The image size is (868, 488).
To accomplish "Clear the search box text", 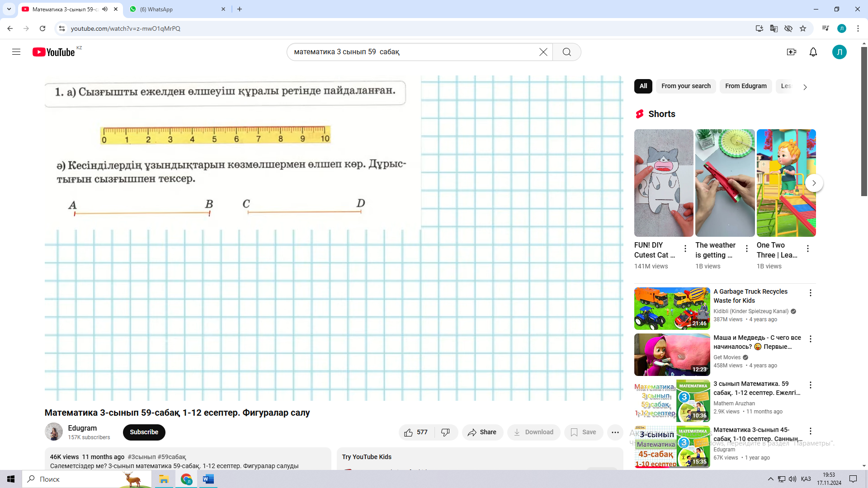I will pyautogui.click(x=543, y=52).
